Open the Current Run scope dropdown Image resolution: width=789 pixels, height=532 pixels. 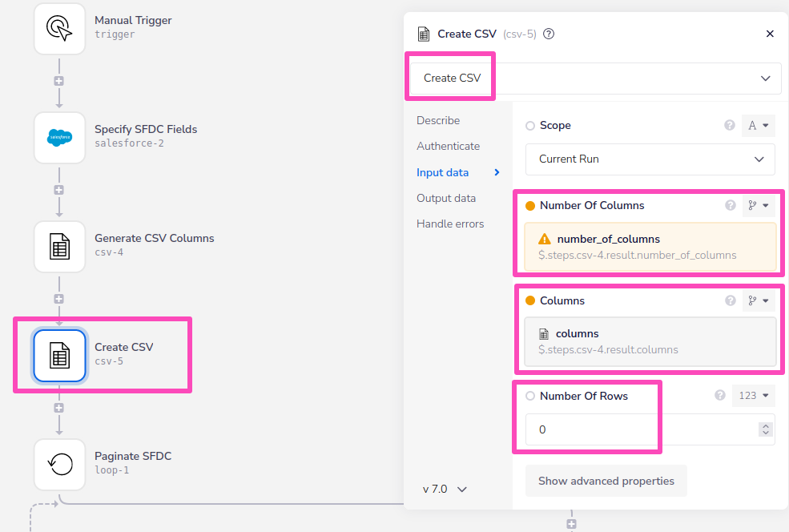pos(649,159)
